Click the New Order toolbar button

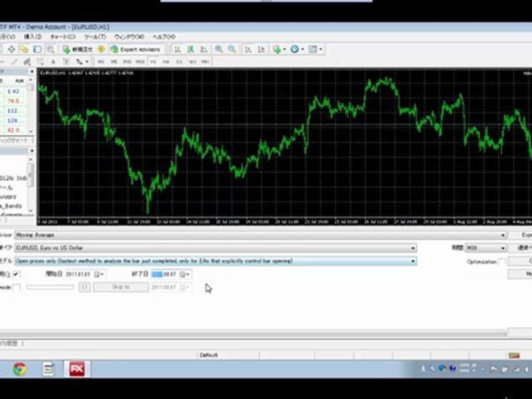click(78, 49)
